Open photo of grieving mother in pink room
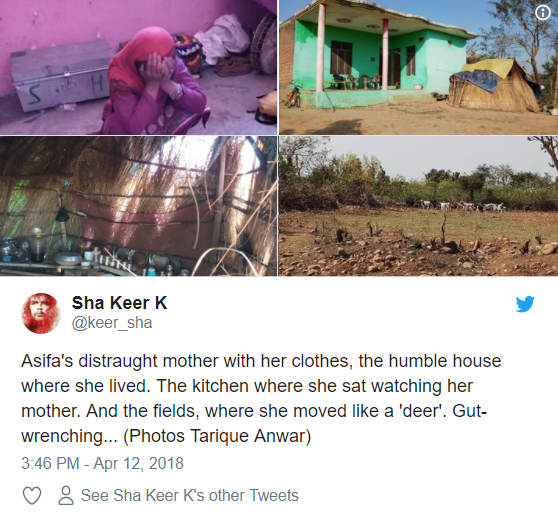The height and width of the screenshot is (519, 558). (x=138, y=67)
